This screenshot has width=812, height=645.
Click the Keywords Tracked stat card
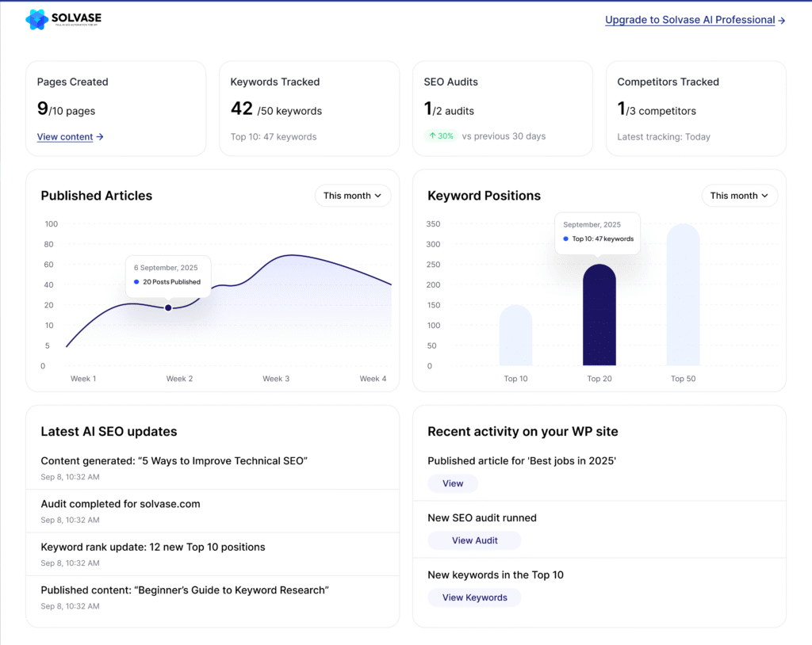(309, 109)
